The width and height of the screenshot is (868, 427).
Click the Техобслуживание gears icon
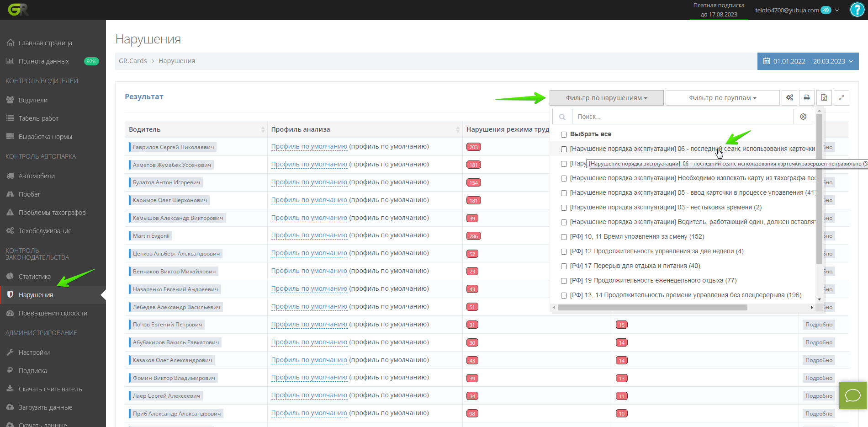[x=10, y=230]
